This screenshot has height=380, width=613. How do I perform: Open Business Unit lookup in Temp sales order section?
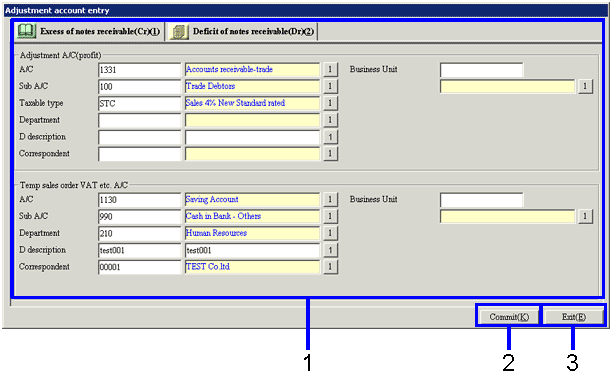pos(585,216)
